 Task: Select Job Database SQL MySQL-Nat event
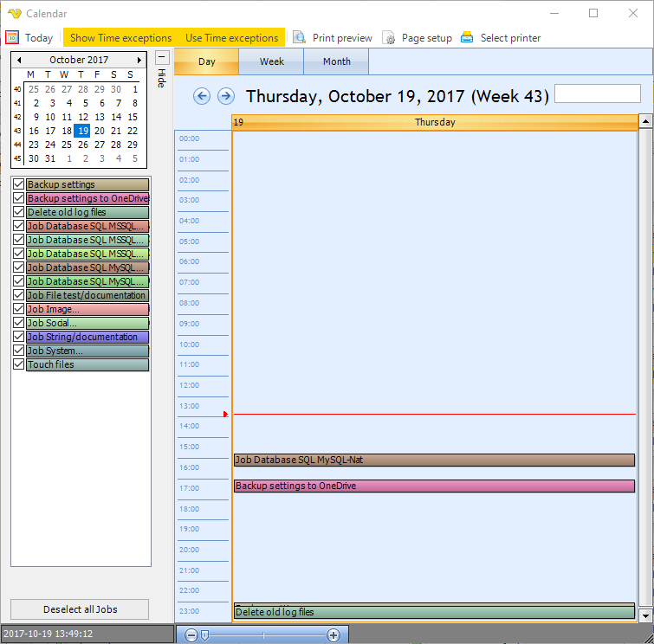tap(434, 460)
